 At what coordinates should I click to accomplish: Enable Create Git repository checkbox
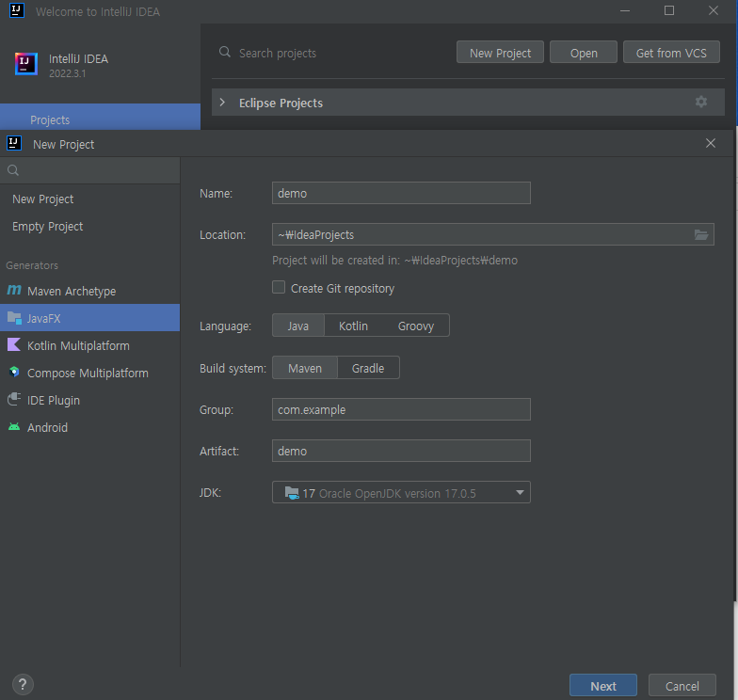(279, 287)
